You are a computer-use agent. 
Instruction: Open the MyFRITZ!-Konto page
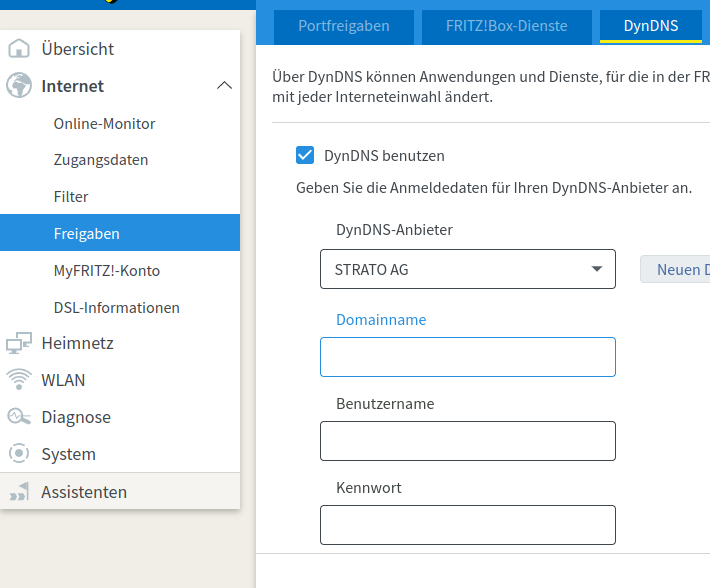(x=106, y=270)
